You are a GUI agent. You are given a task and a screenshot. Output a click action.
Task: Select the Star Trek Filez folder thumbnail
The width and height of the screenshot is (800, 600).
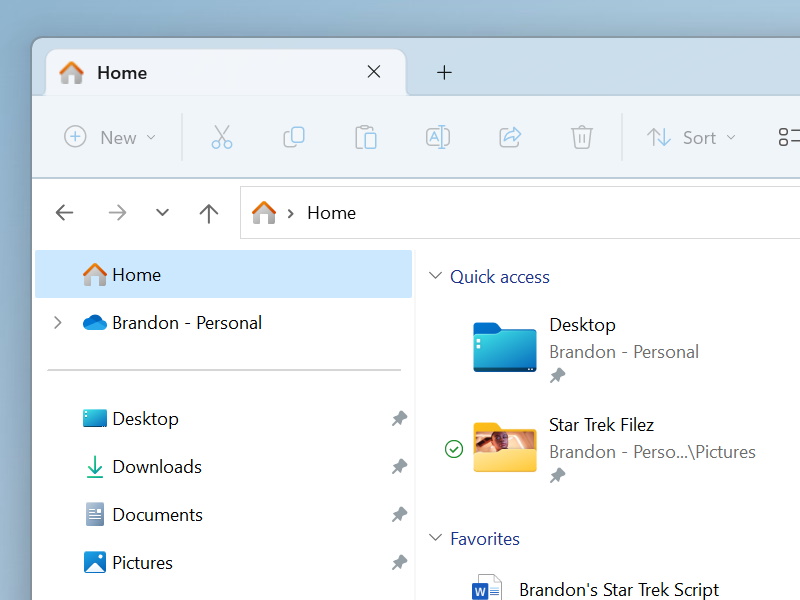[505, 447]
